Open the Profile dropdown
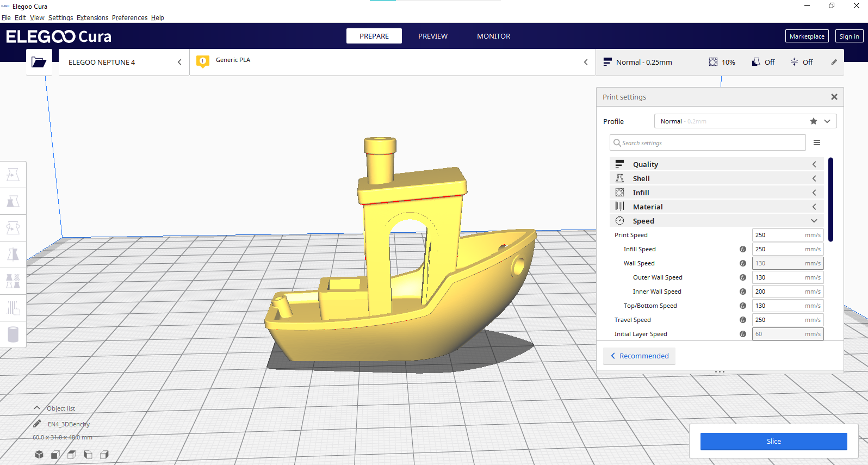 pos(745,121)
